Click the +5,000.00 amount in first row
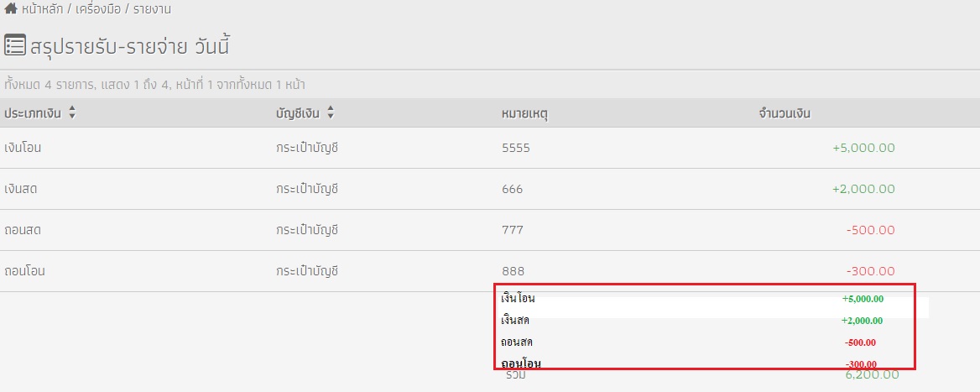The width and height of the screenshot is (980, 392). click(x=863, y=149)
